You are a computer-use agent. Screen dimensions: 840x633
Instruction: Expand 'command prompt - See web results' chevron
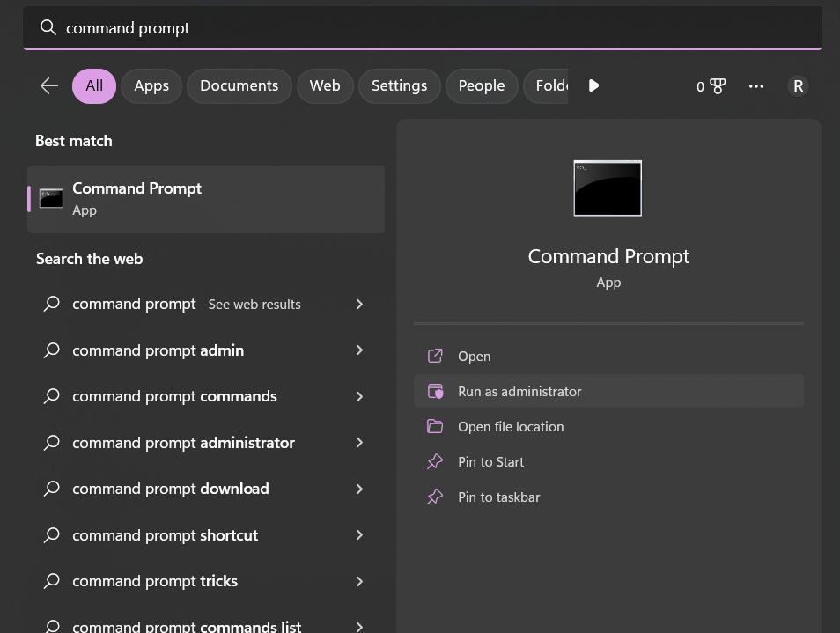[x=359, y=305]
